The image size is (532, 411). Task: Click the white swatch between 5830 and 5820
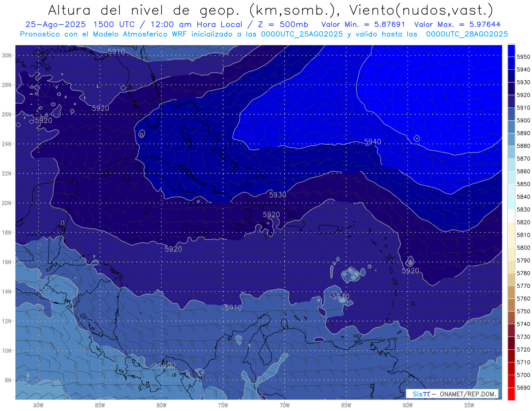point(511,216)
